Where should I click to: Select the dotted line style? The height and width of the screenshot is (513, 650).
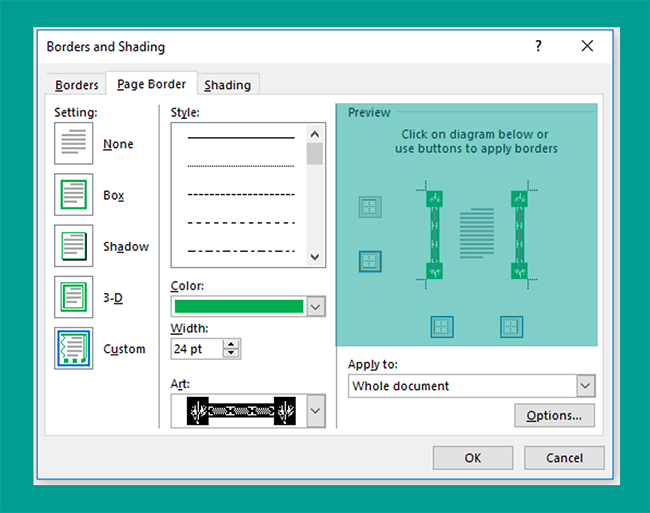[x=241, y=166]
